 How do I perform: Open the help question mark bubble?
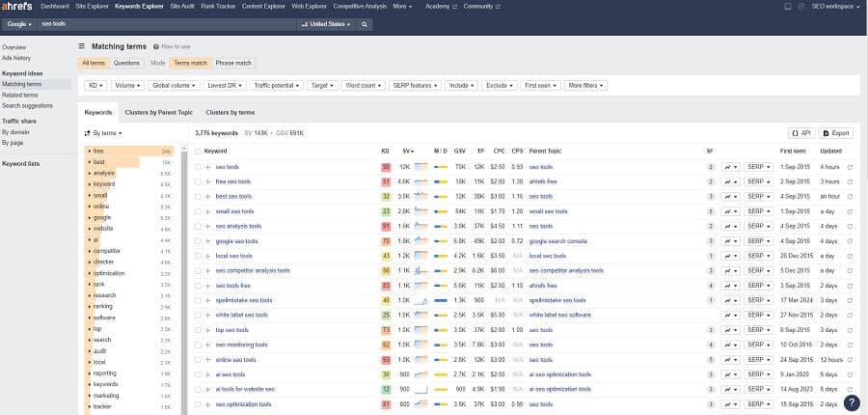tap(852, 402)
